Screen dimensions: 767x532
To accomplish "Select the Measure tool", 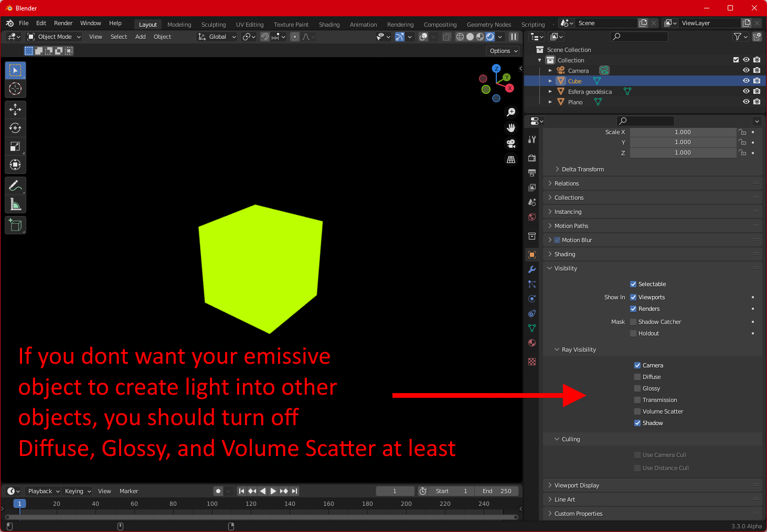I will 15,204.
